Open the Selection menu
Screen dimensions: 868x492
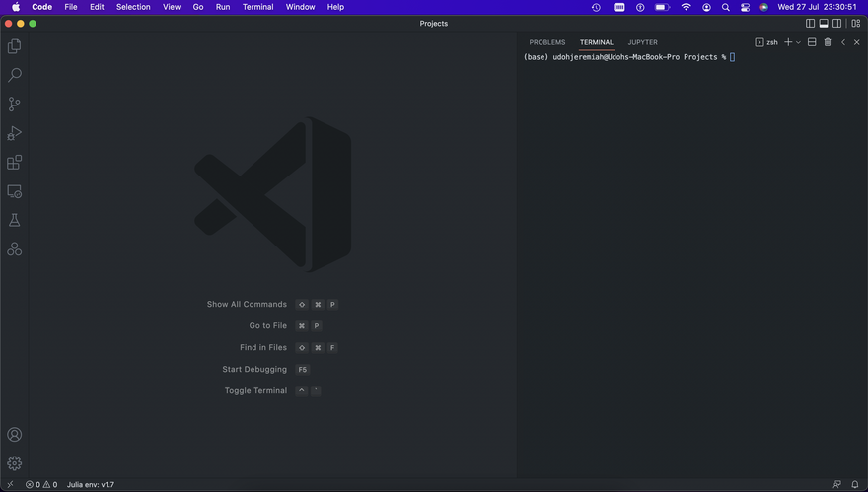[x=133, y=7]
